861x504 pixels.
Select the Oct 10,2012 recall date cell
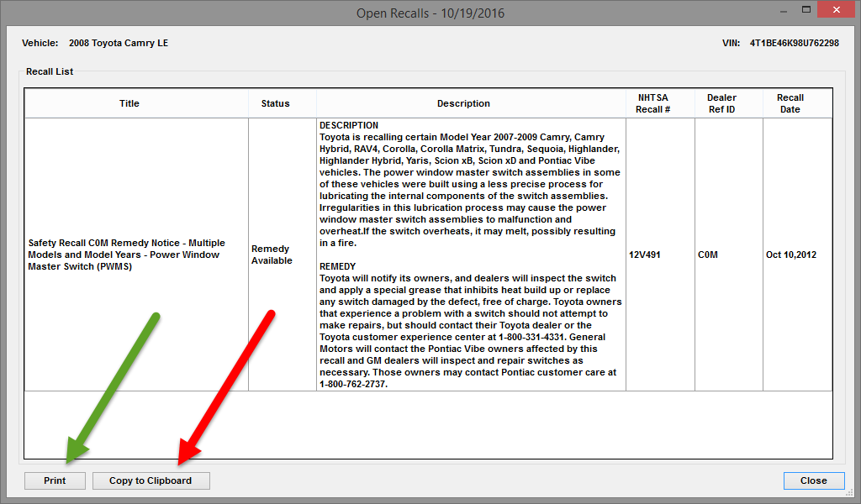click(797, 255)
